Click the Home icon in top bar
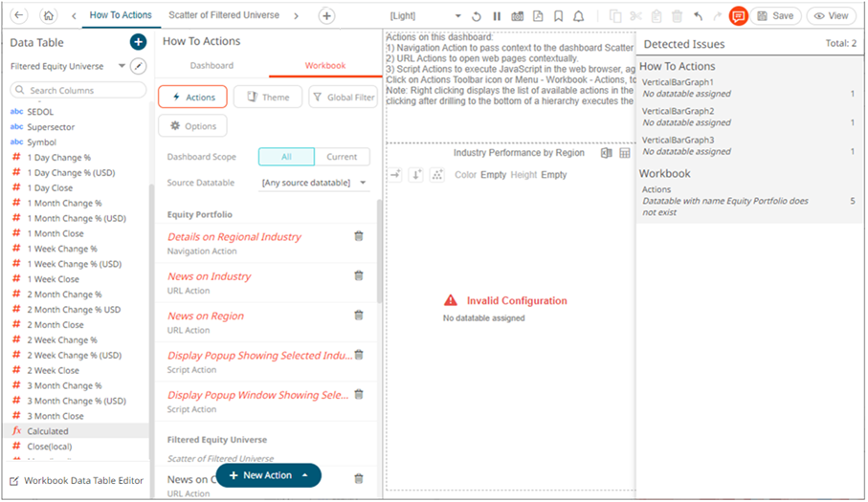The image size is (868, 502). click(x=50, y=16)
